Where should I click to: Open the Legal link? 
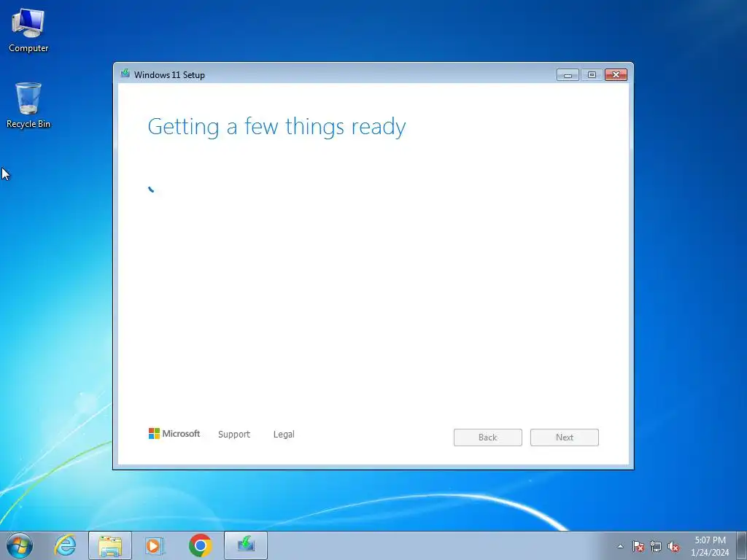click(284, 435)
